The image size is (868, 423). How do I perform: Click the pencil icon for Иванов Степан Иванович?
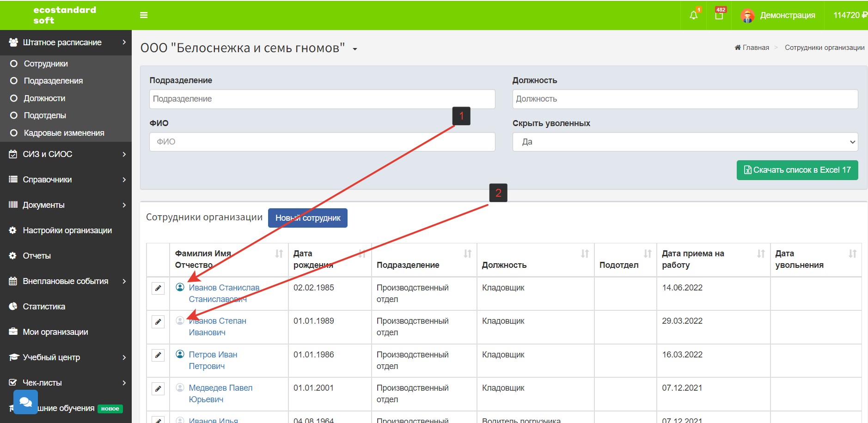coord(158,322)
